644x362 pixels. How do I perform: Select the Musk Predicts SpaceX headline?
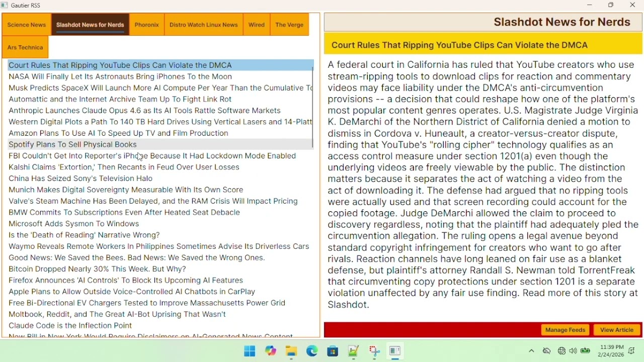[160, 88]
